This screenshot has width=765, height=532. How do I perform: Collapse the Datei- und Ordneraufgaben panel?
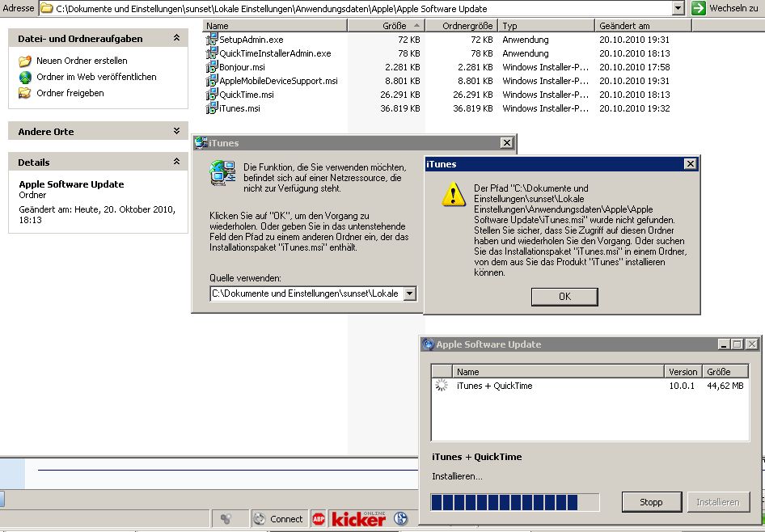(176, 38)
